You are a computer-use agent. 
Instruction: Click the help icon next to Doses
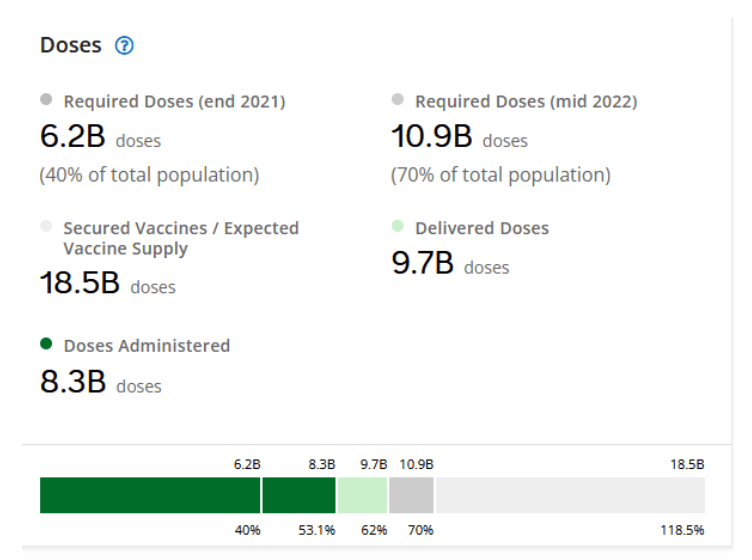tap(125, 46)
